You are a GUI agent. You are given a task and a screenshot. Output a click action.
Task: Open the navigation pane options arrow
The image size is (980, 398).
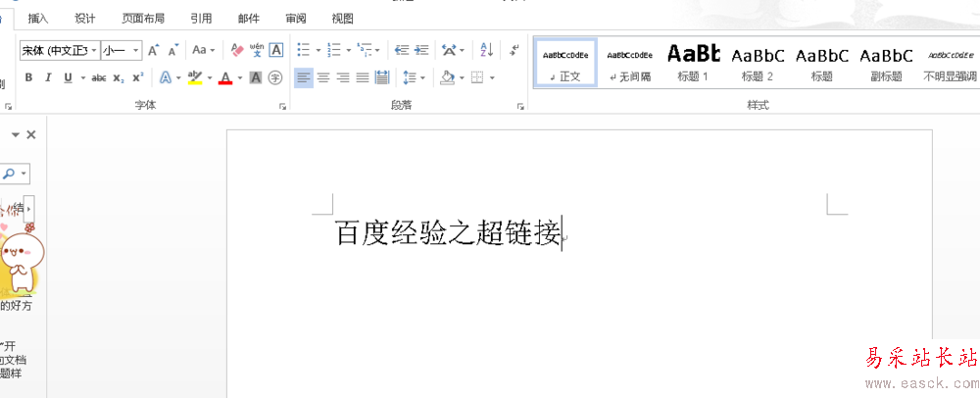coord(16,134)
